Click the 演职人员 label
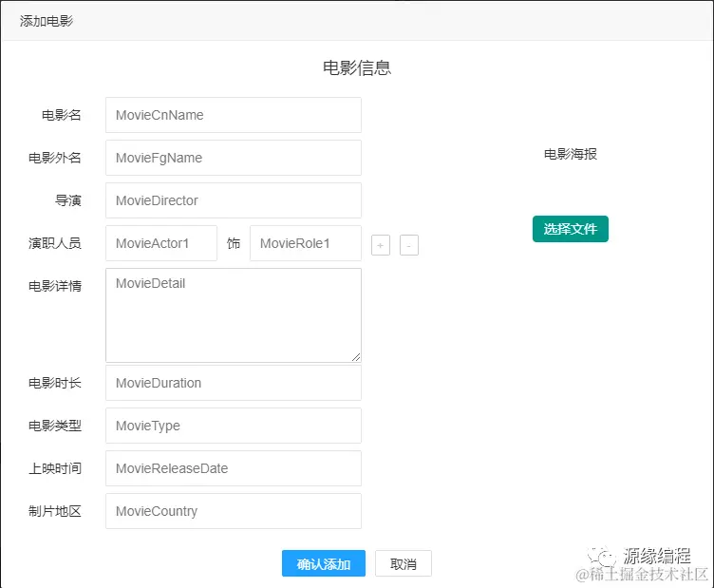714x588 pixels. (55, 243)
